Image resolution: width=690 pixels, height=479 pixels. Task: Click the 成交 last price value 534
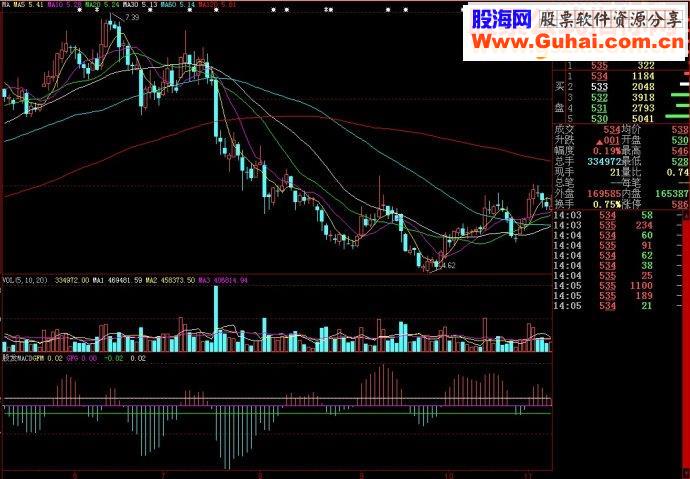click(612, 130)
